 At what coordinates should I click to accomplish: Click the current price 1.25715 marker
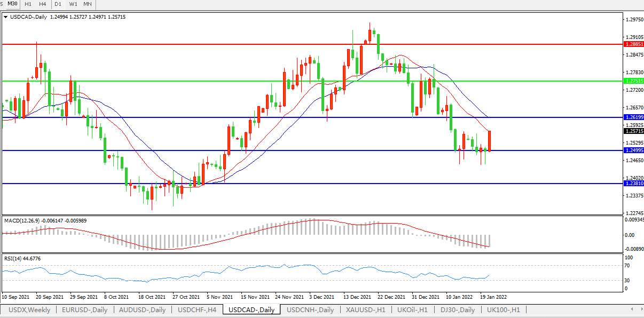[633, 131]
